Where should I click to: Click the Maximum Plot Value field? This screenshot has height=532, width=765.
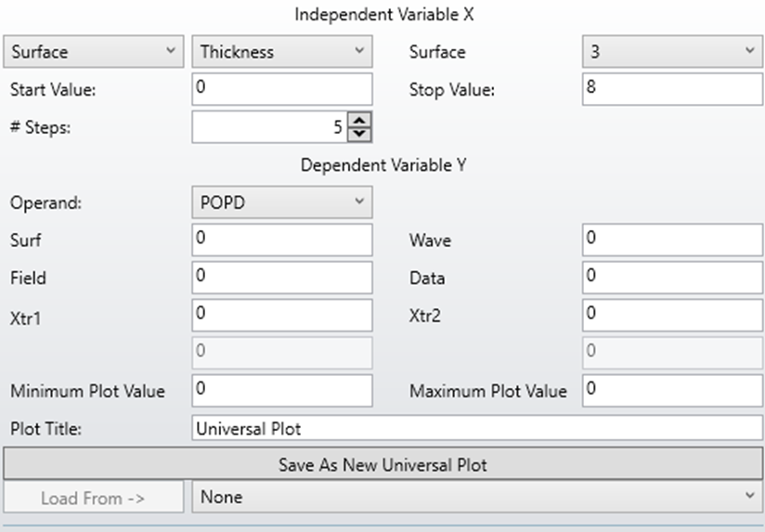point(672,390)
